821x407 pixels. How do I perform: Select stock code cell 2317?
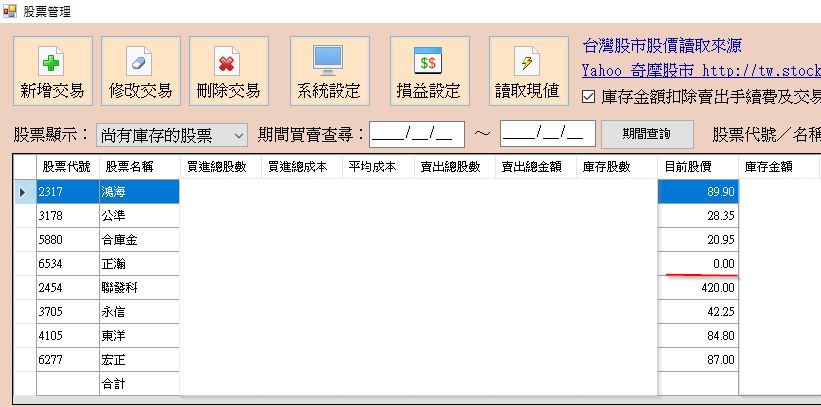click(68, 192)
